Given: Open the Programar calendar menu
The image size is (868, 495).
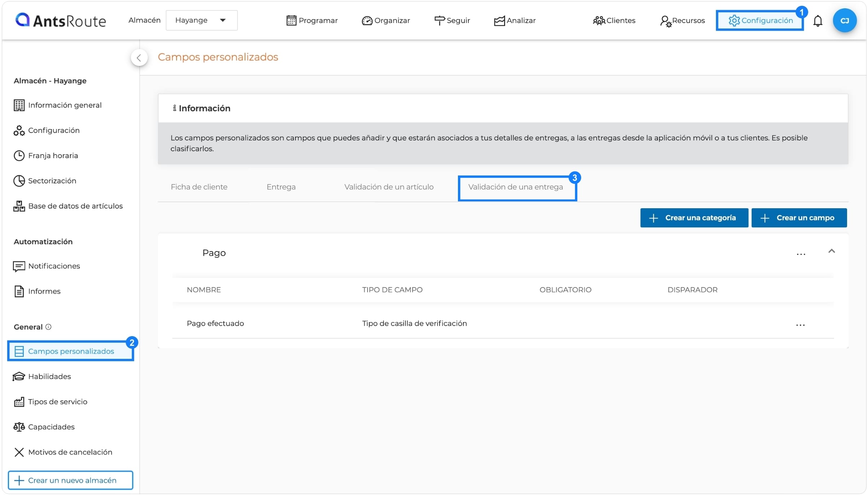Looking at the screenshot, I should [312, 21].
